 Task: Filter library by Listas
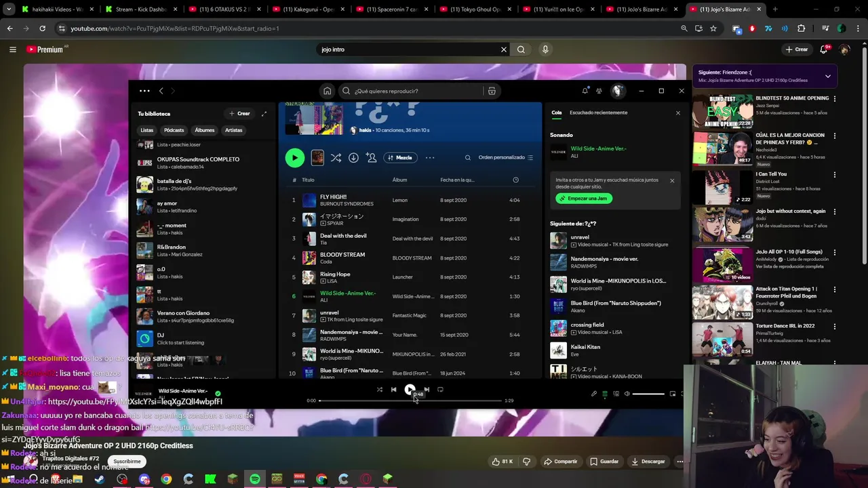pos(147,130)
